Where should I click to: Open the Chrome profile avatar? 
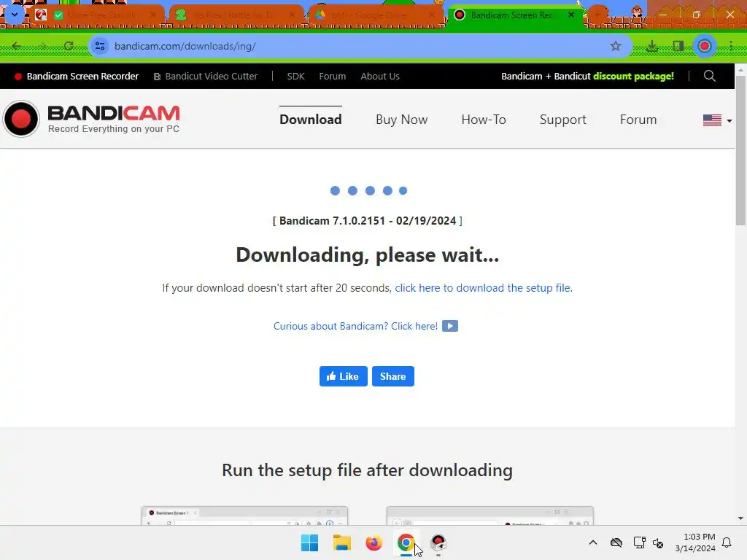(x=705, y=46)
